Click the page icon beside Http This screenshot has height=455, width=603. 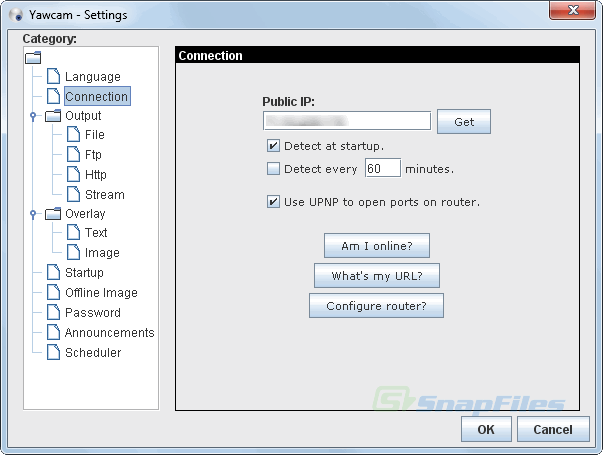coord(73,174)
